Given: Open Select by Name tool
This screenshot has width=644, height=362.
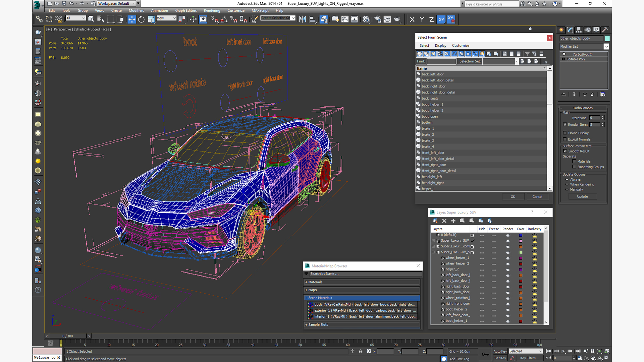Looking at the screenshot, I should coord(100,19).
